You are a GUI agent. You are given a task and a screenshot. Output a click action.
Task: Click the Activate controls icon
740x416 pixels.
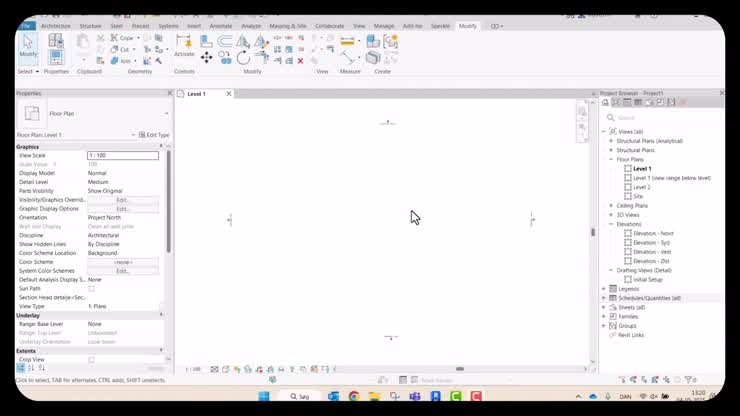coord(184,45)
